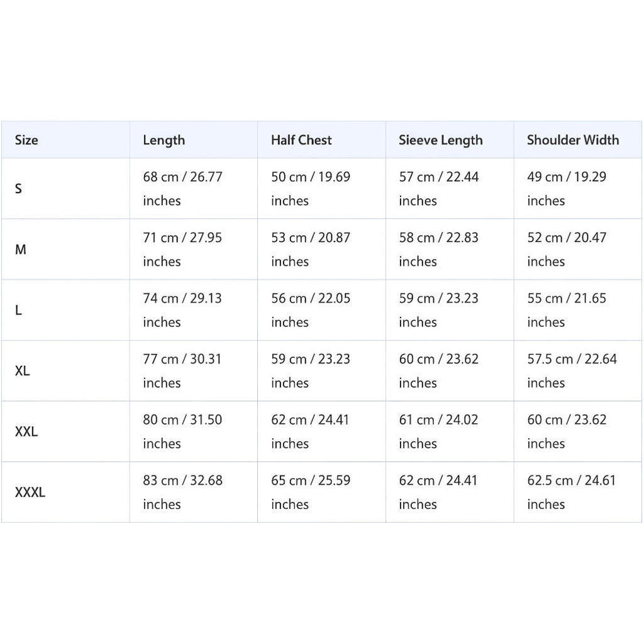The width and height of the screenshot is (644, 644).
Task: Click the 80 cm length cell
Action: (194, 431)
